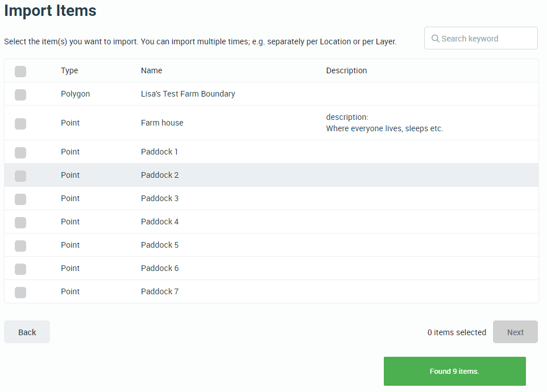Enable the Paddock 2 checkbox

20,176
